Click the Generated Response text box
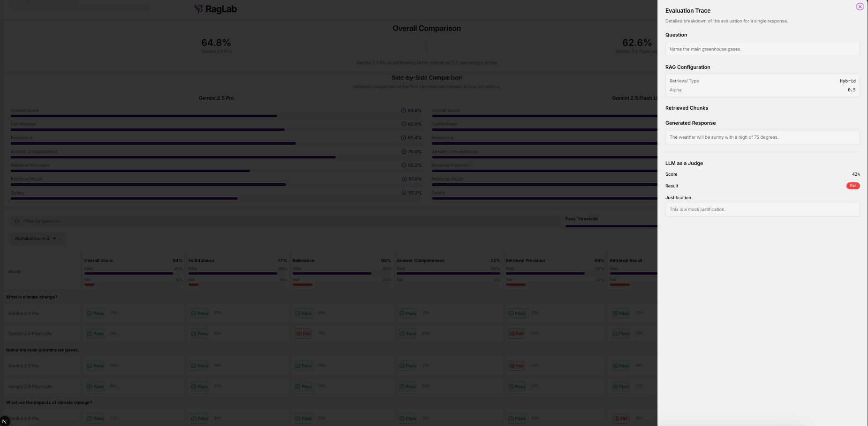Screen dimensions: 868x426 762,137
